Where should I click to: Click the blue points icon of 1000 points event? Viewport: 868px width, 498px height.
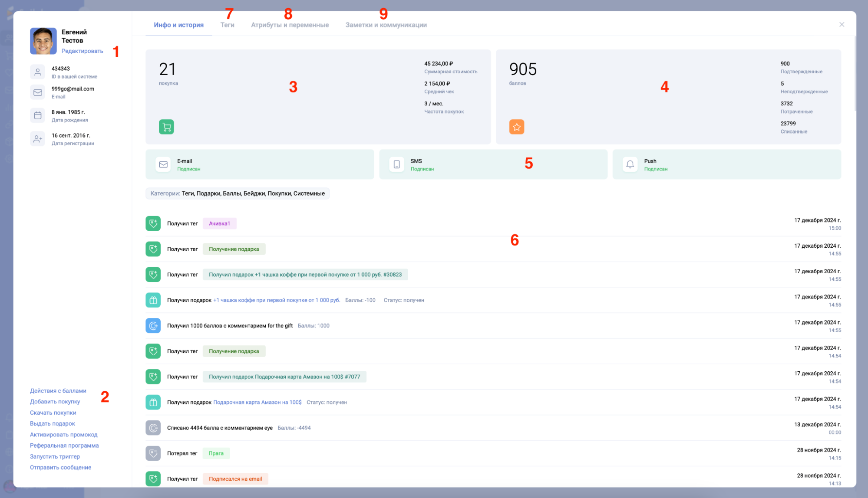tap(153, 325)
